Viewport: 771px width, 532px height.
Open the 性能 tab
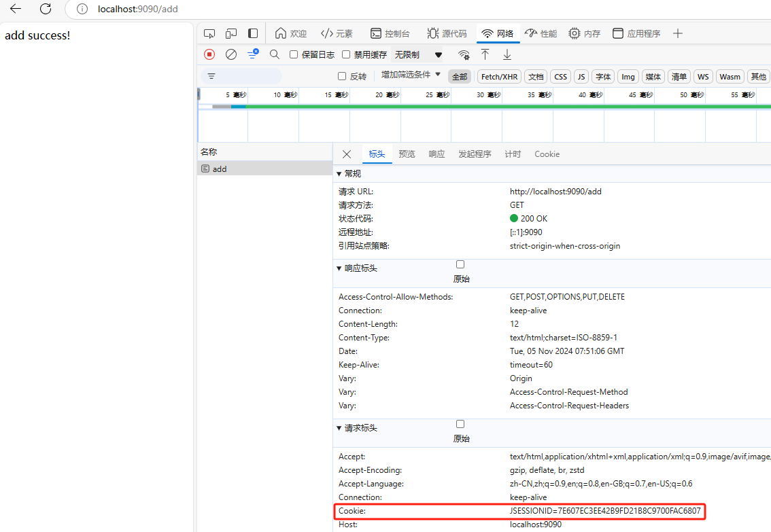click(x=541, y=33)
